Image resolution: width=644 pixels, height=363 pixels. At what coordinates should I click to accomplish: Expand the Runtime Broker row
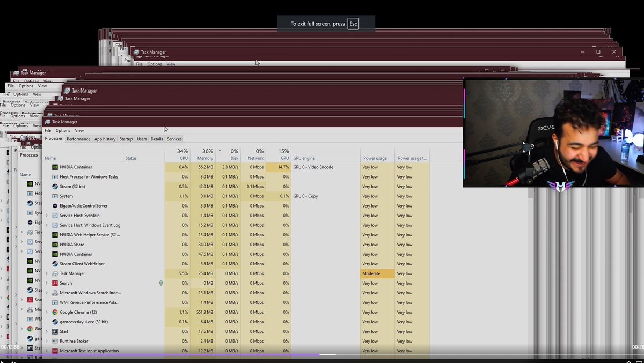(x=47, y=341)
